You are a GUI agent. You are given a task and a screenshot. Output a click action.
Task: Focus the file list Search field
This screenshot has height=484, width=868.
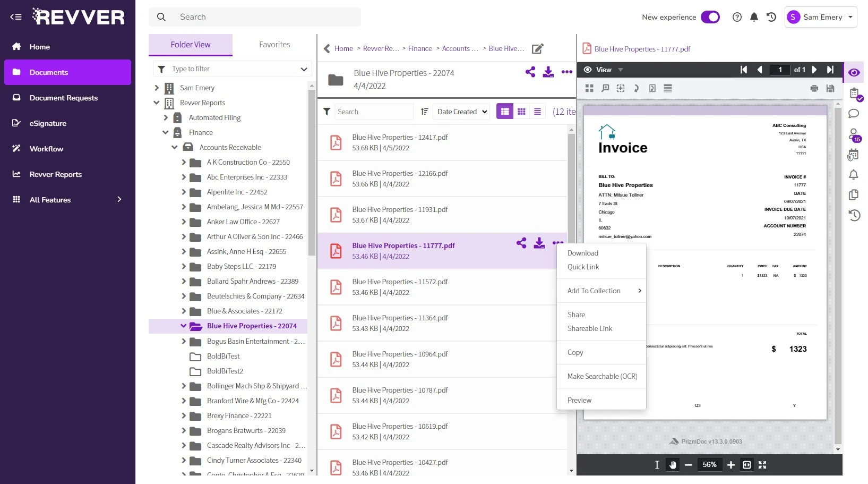coord(374,112)
